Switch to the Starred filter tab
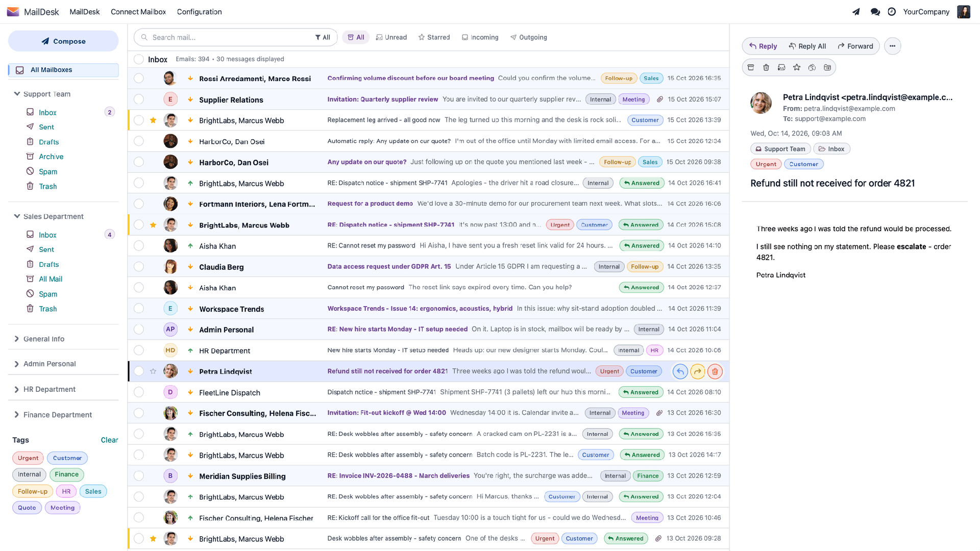The height and width of the screenshot is (551, 980). click(x=434, y=37)
